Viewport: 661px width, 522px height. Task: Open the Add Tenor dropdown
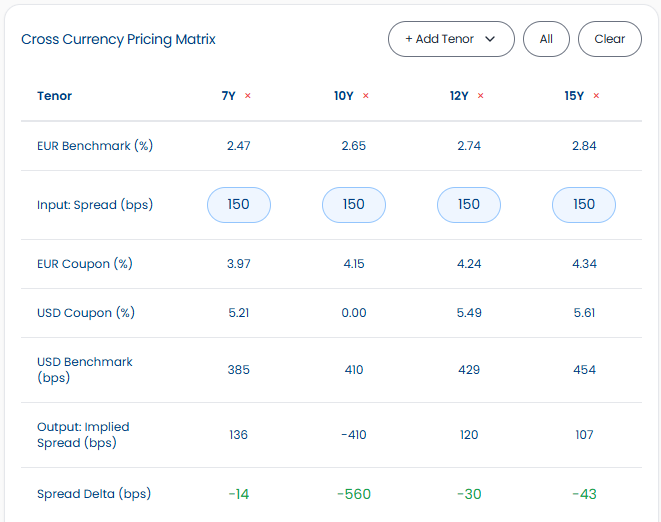click(x=451, y=39)
